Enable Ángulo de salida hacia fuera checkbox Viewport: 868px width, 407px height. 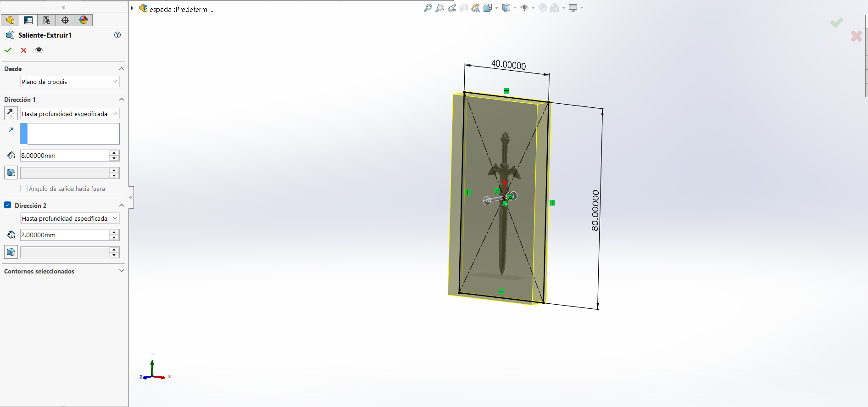[24, 189]
